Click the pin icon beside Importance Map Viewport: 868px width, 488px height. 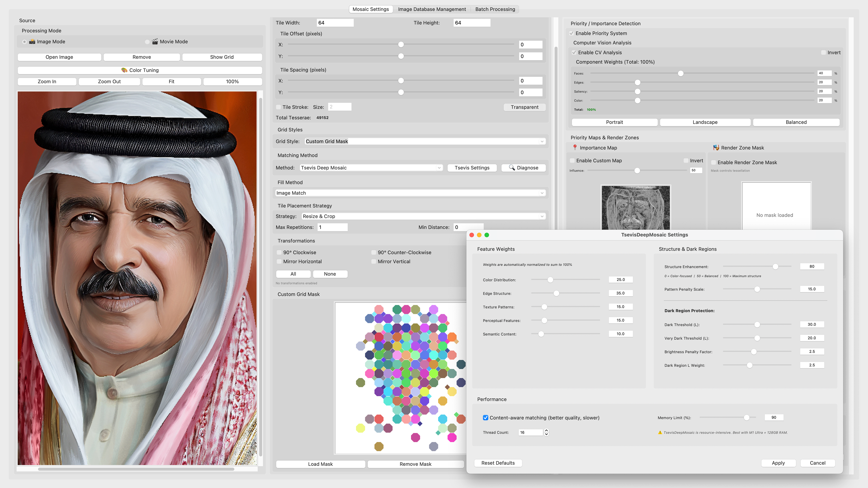point(575,148)
